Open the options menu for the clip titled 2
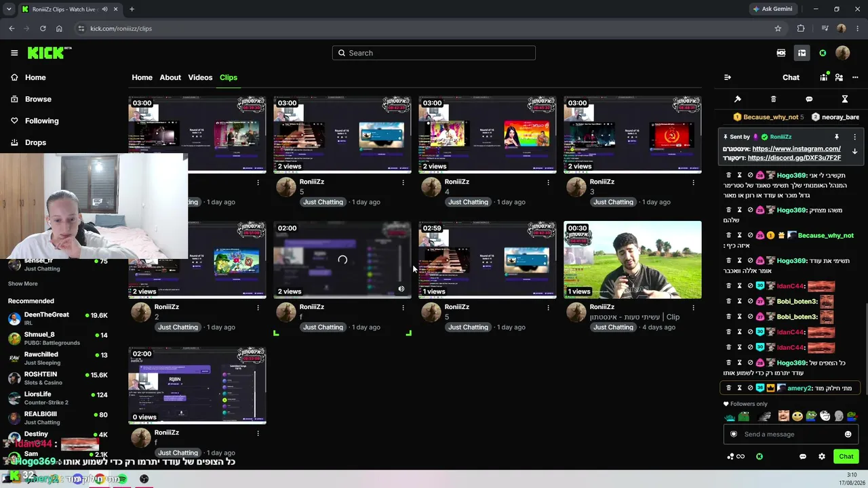The width and height of the screenshot is (868, 488). click(x=258, y=308)
